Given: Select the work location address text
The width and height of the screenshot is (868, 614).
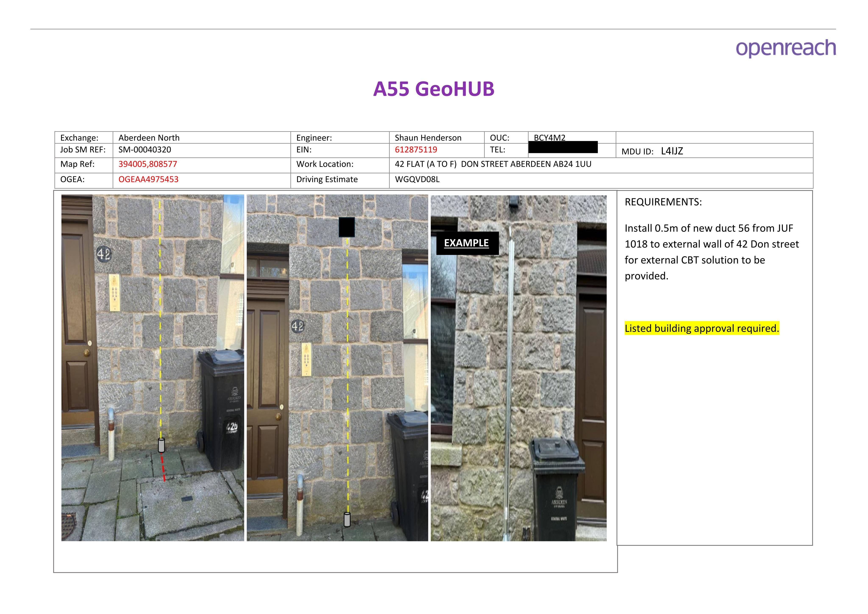Looking at the screenshot, I should [x=493, y=164].
